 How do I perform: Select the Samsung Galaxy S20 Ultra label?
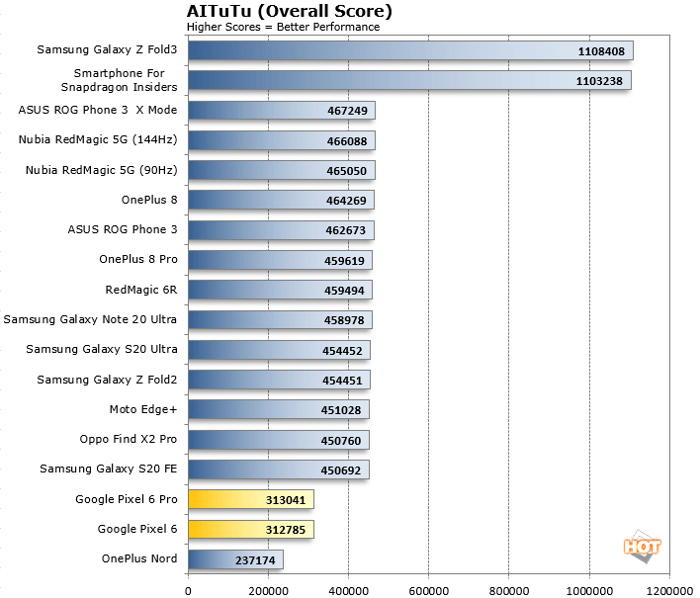click(102, 349)
